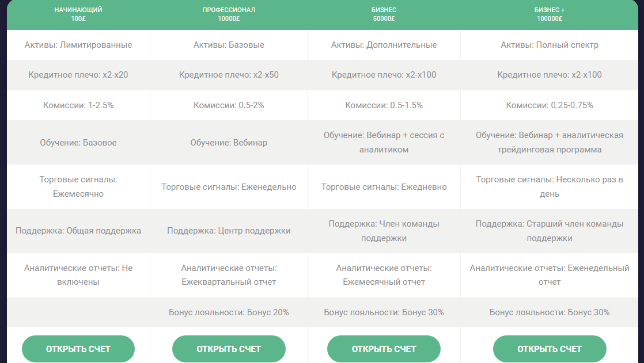Click the Поддержка: Общая поддержка cell
The image size is (644, 363).
[78, 231]
